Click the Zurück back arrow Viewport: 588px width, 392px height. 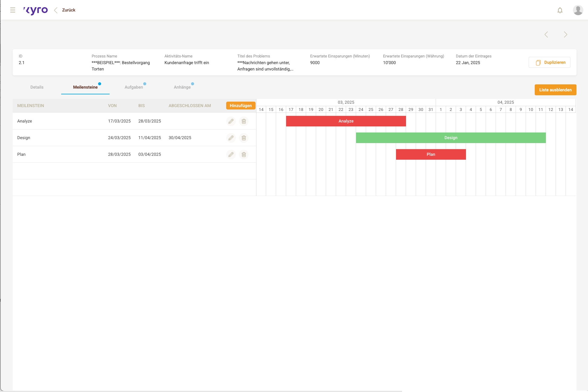(x=56, y=10)
